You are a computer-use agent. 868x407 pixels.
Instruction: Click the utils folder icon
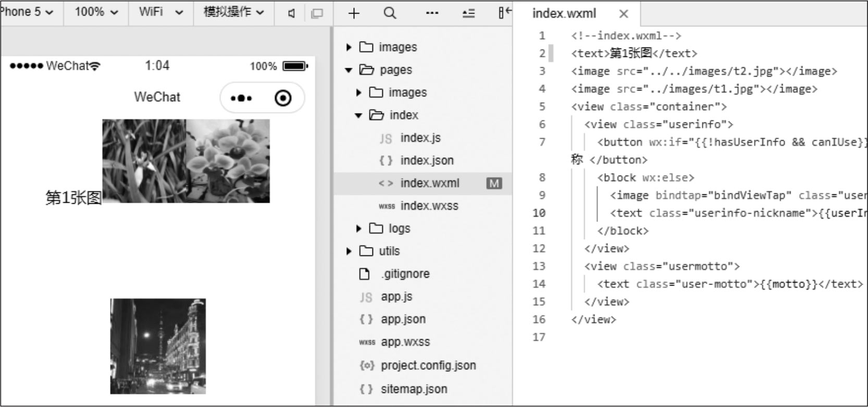pyautogui.click(x=366, y=251)
